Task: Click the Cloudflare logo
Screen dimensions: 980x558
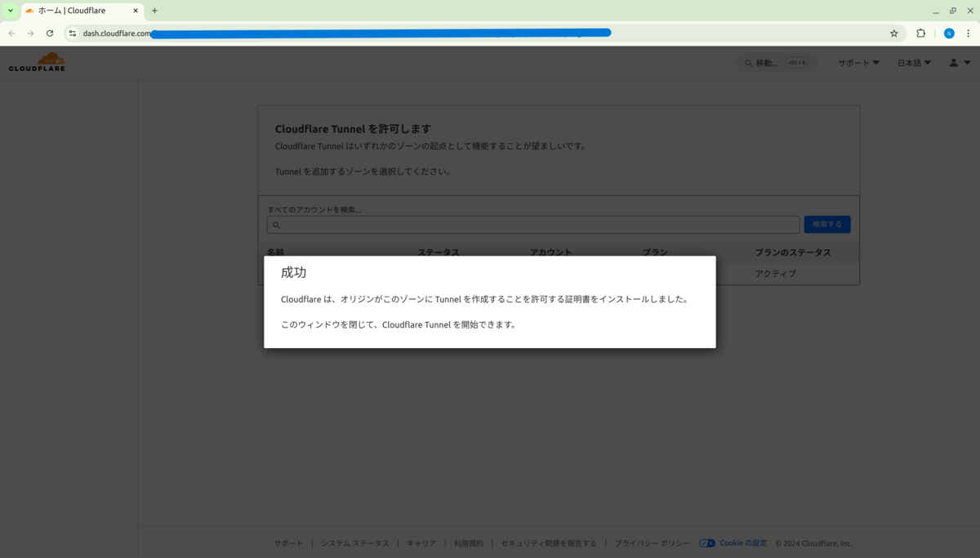Action: 37,62
